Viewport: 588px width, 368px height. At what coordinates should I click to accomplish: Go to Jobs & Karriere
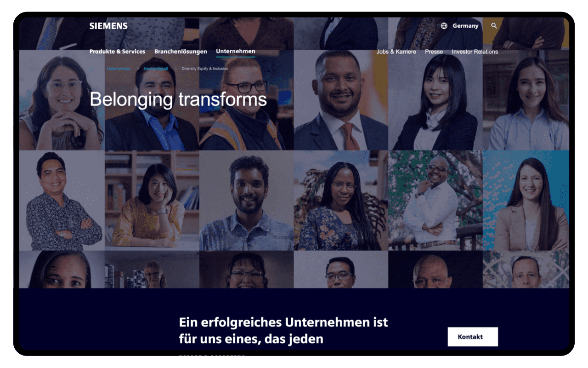coord(396,52)
